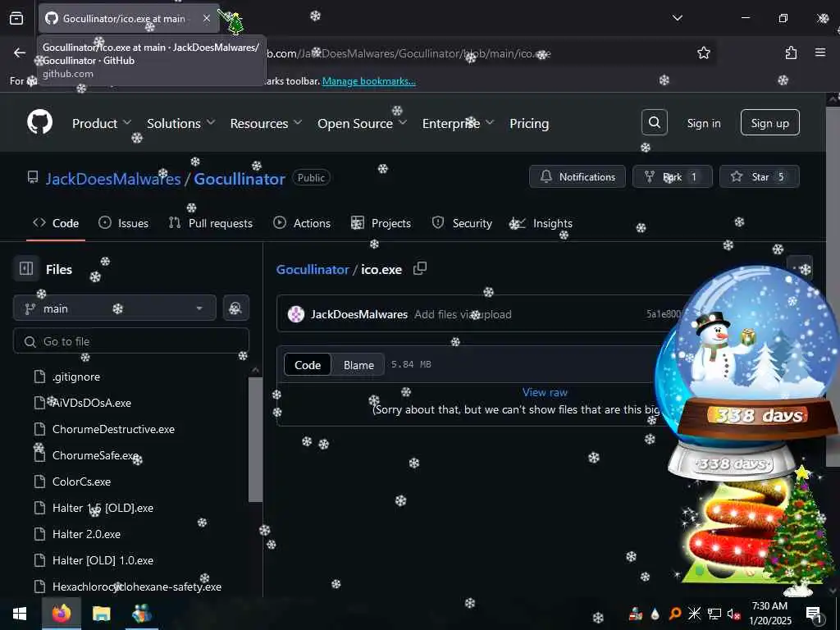Click the View raw link
Image resolution: width=840 pixels, height=630 pixels.
[545, 392]
